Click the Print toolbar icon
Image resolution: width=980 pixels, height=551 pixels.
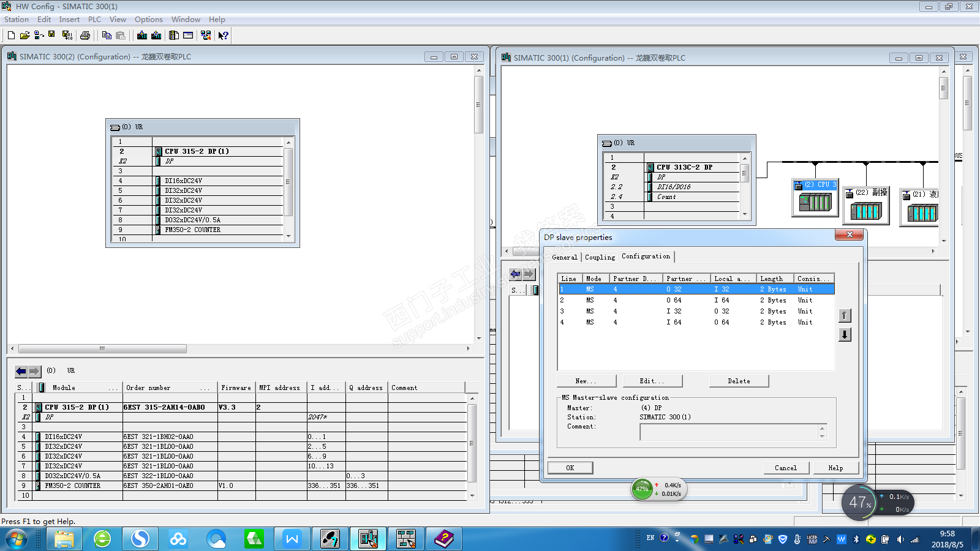pyautogui.click(x=85, y=36)
